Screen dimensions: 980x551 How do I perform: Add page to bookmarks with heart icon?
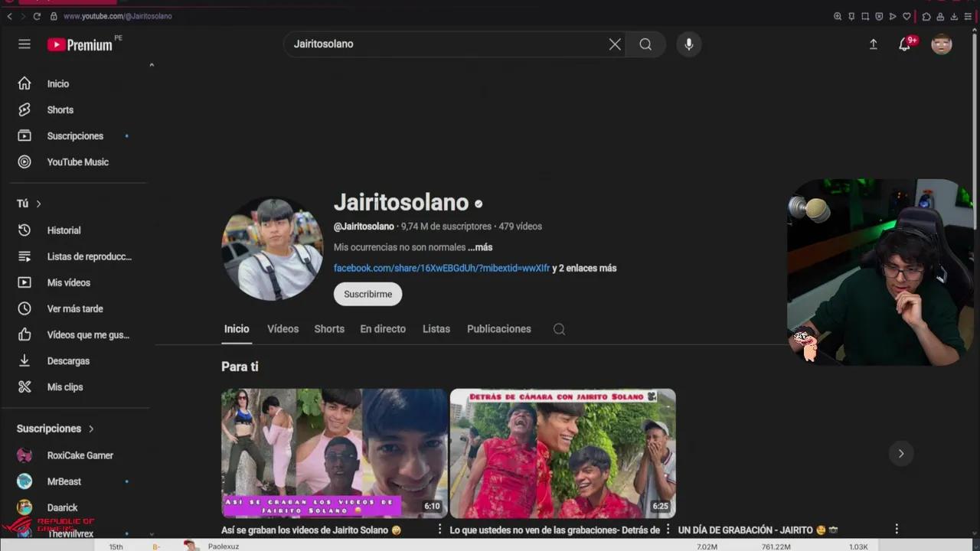click(x=906, y=16)
